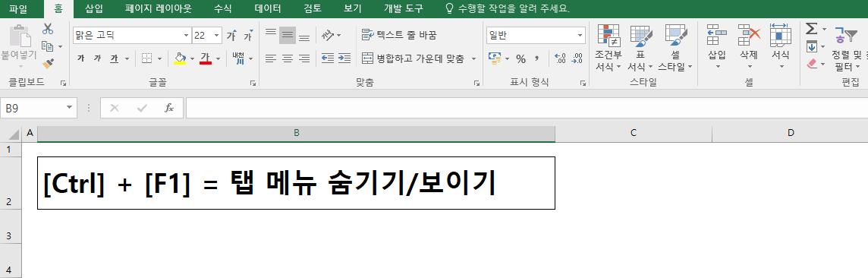
Task: Click the Fill Color paint bucket icon
Action: 179,58
